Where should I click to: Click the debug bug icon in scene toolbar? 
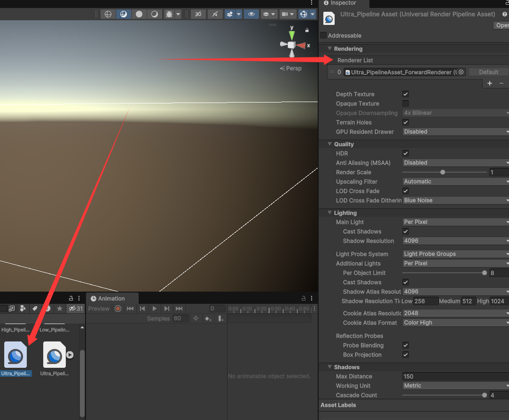pyautogui.click(x=169, y=14)
